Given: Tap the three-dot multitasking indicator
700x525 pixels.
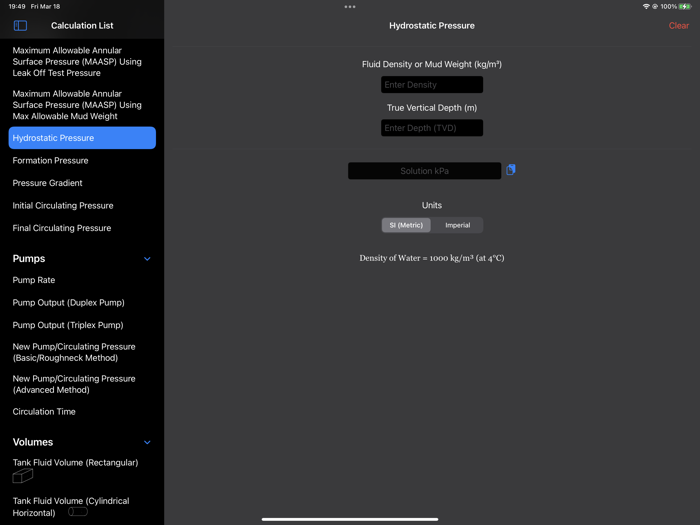Looking at the screenshot, I should [350, 7].
